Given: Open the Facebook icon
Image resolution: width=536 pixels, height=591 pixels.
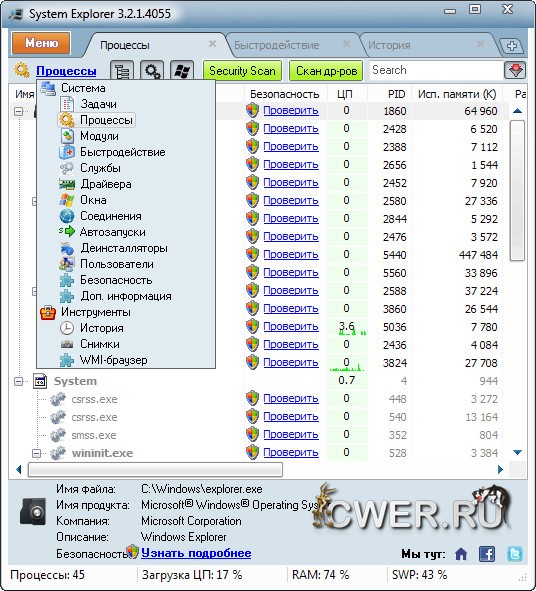Looking at the screenshot, I should click(487, 554).
